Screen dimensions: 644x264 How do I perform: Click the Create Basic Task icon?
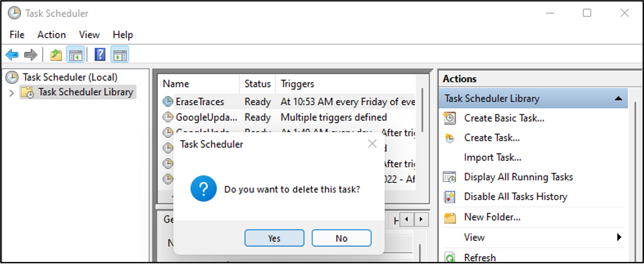click(450, 118)
